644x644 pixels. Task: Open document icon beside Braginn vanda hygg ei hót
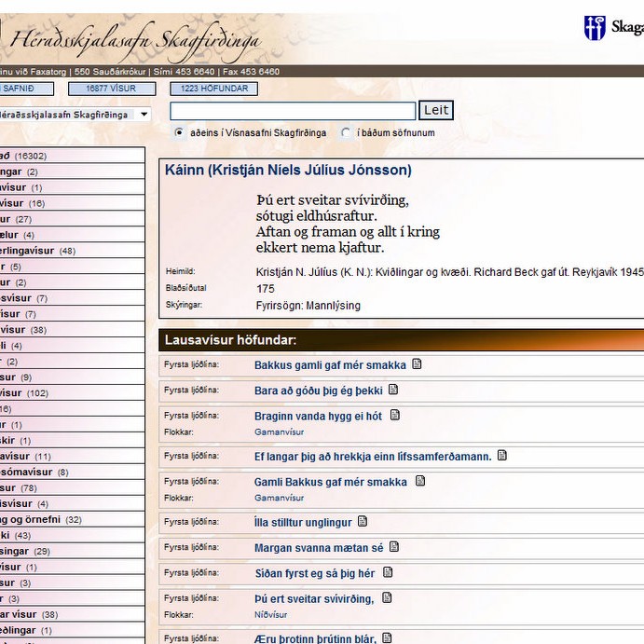pyautogui.click(x=395, y=416)
